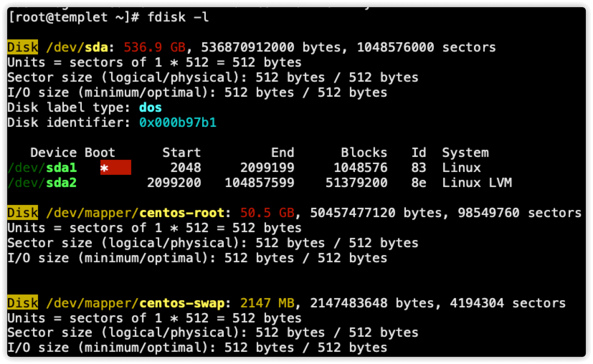Image resolution: width=593 pixels, height=364 pixels.
Task: Click the '1048576000' sectors value
Action: [x=395, y=47]
